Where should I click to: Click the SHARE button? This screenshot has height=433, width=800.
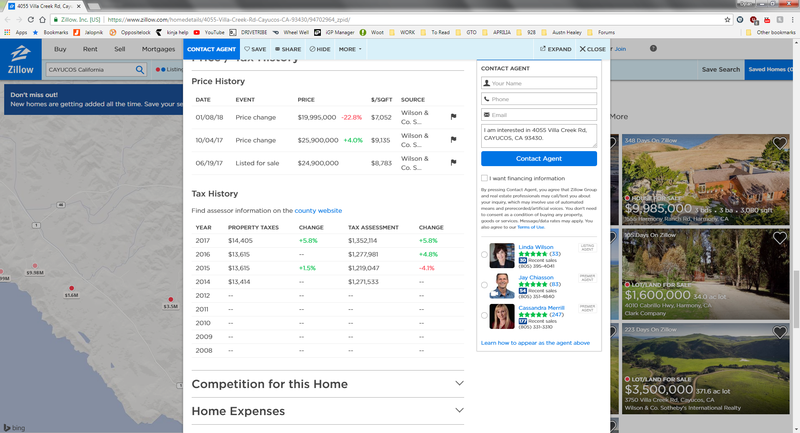(x=288, y=49)
